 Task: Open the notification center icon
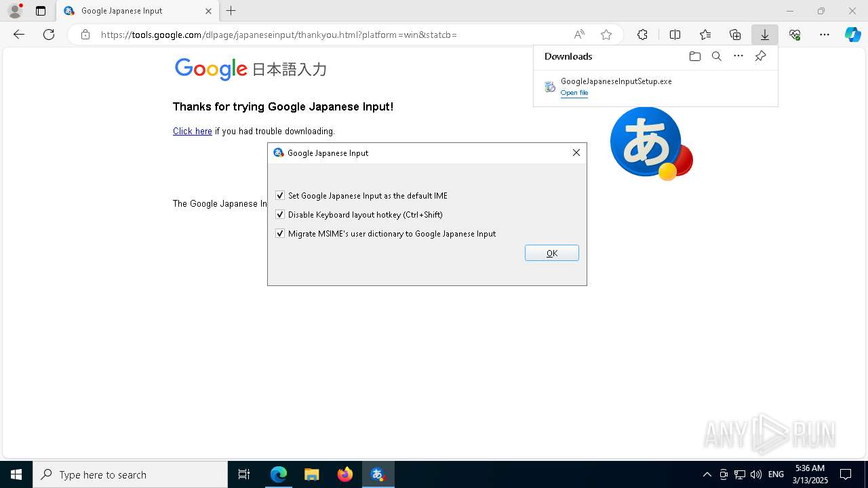click(846, 474)
